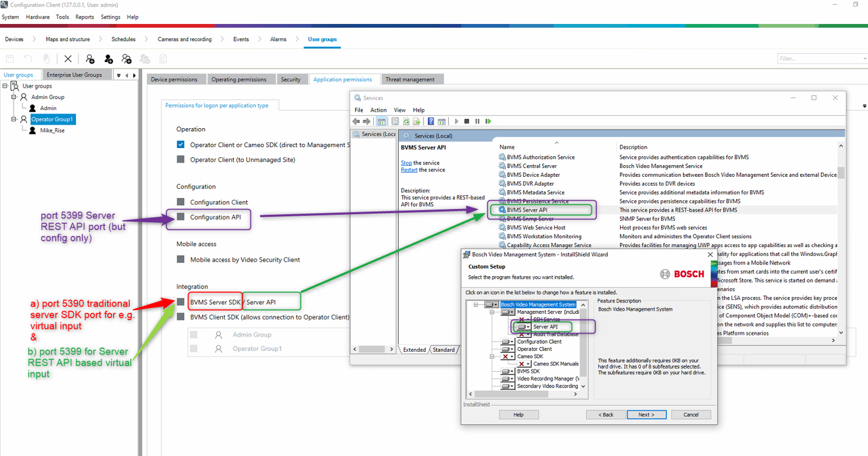Click the Filter input field
The height and width of the screenshot is (456, 868).
819,59
